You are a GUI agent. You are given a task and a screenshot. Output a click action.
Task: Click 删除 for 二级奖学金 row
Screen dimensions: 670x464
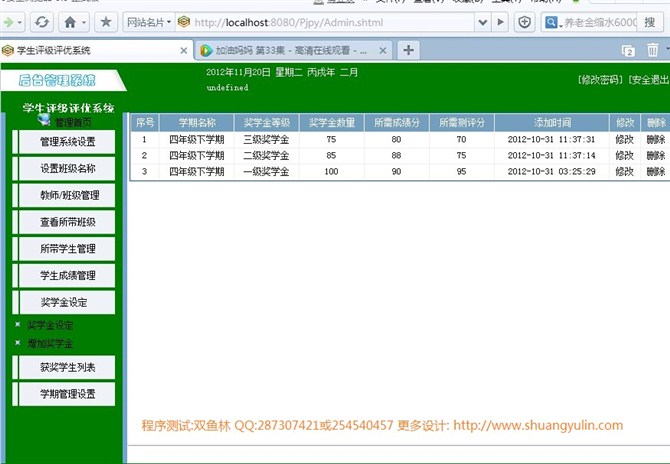point(655,156)
